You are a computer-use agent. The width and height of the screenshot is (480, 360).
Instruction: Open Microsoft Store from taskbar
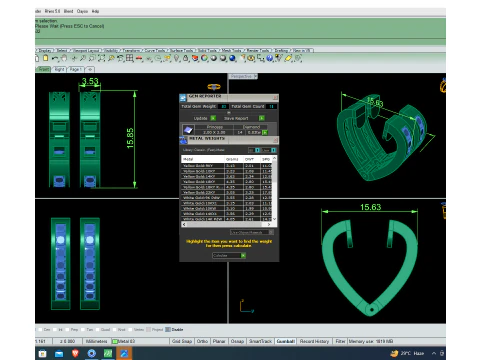[x=43, y=353]
